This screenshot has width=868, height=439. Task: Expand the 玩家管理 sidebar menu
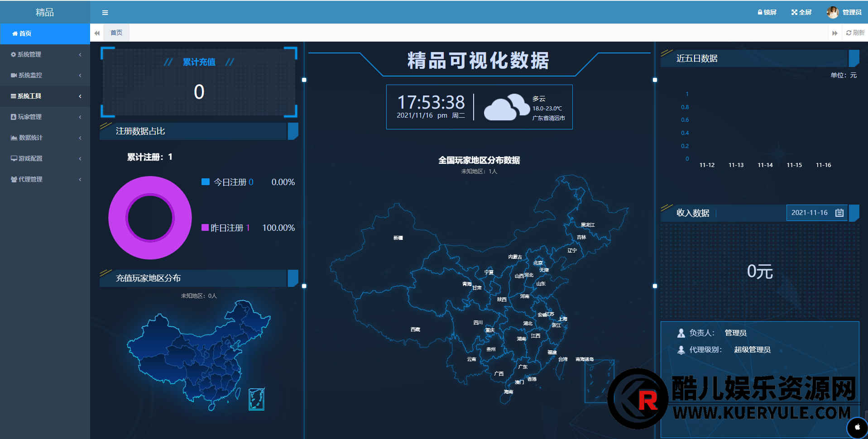tap(45, 117)
